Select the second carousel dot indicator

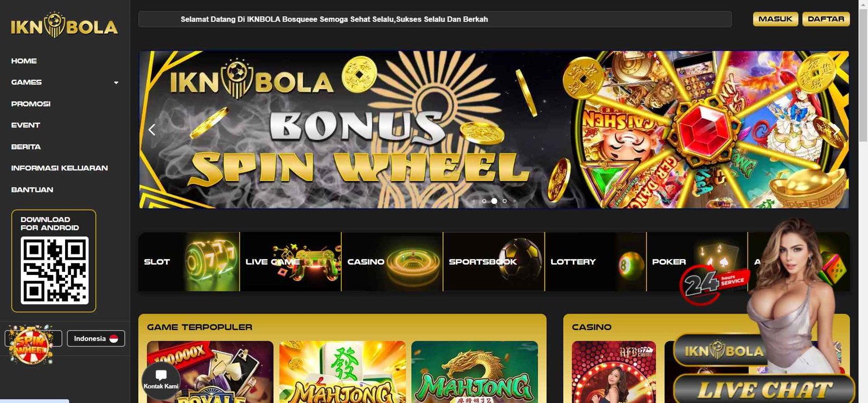click(x=484, y=201)
